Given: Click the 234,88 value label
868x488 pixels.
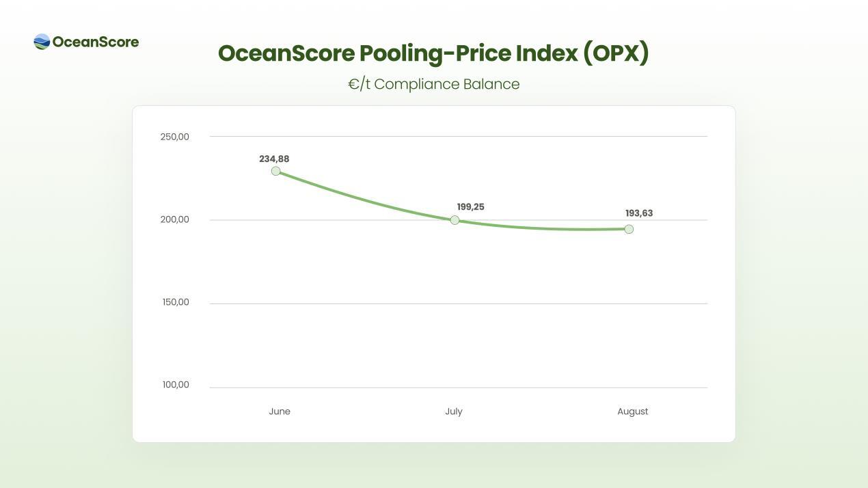Looking at the screenshot, I should [274, 159].
